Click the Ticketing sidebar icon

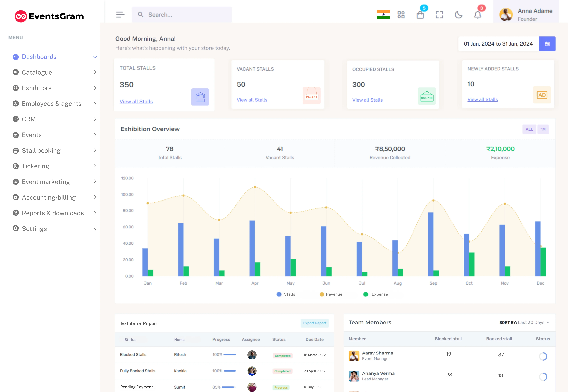click(16, 166)
